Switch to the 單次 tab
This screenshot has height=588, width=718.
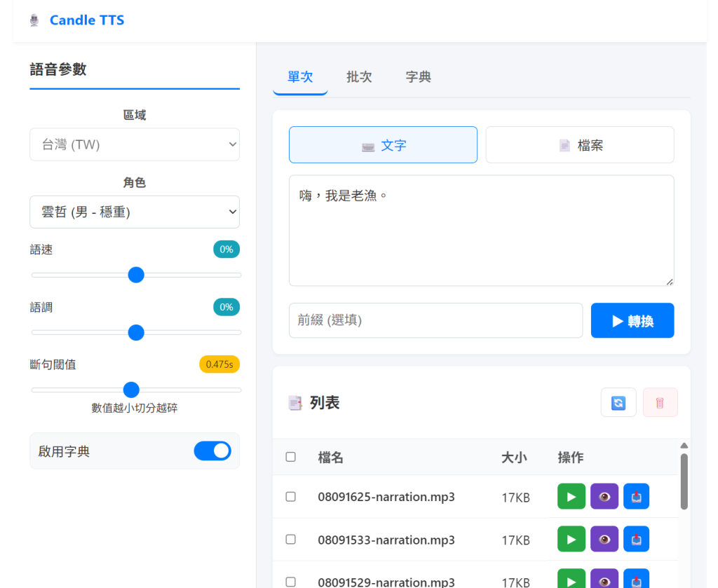pyautogui.click(x=300, y=77)
